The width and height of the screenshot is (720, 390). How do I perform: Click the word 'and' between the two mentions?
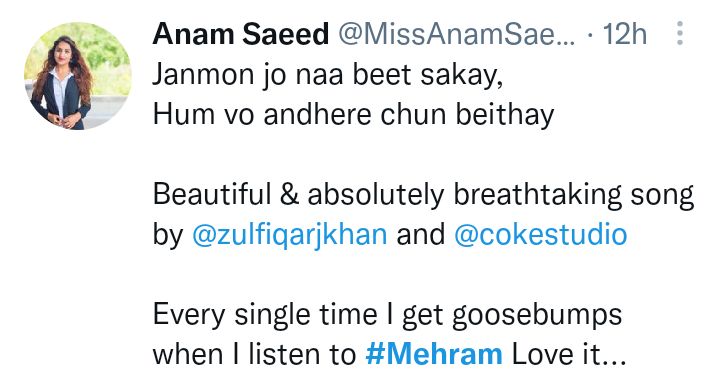tap(421, 234)
